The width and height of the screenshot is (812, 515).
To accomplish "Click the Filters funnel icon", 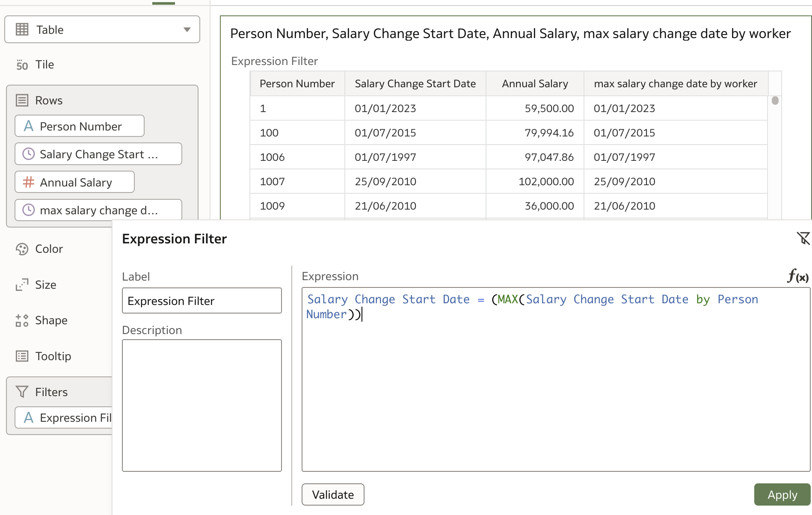I will click(22, 392).
